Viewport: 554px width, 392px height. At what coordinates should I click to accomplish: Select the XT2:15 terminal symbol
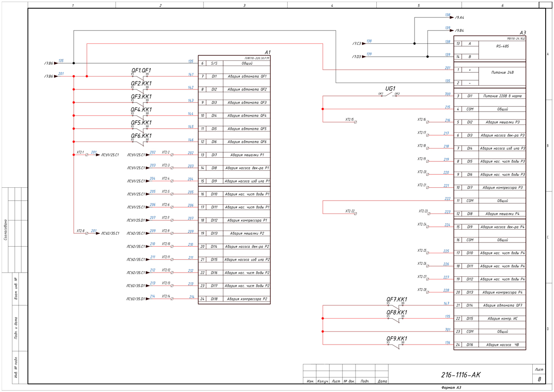355,122
